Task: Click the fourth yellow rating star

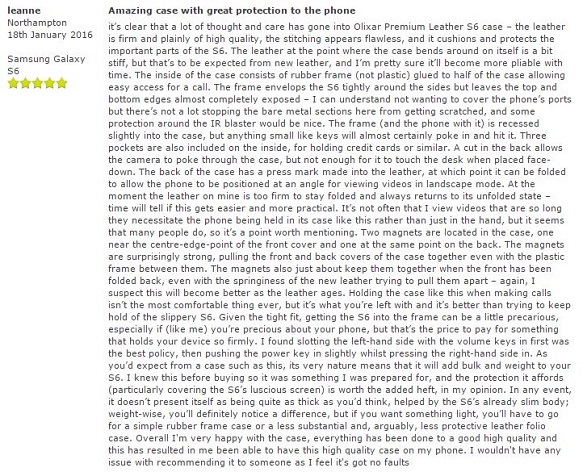Action: pos(49,83)
